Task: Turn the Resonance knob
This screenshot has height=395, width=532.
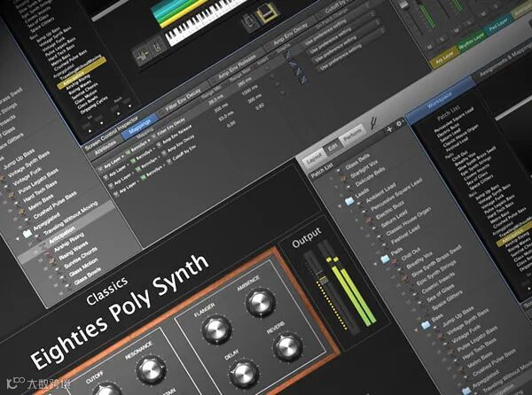Action: click(151, 369)
